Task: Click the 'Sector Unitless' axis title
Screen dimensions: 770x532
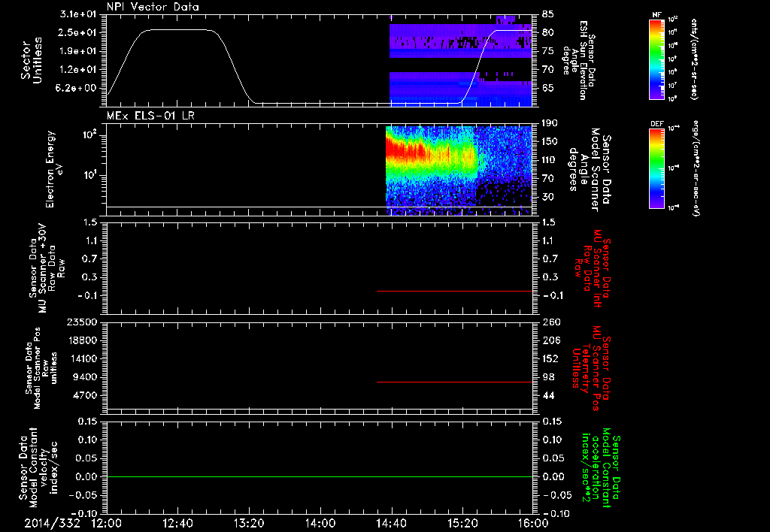Action: (x=32, y=60)
